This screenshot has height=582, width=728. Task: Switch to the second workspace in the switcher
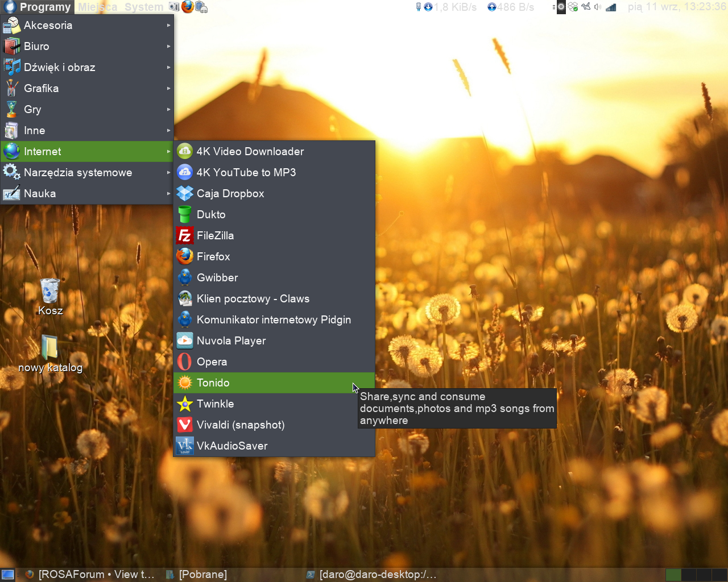tap(689, 575)
